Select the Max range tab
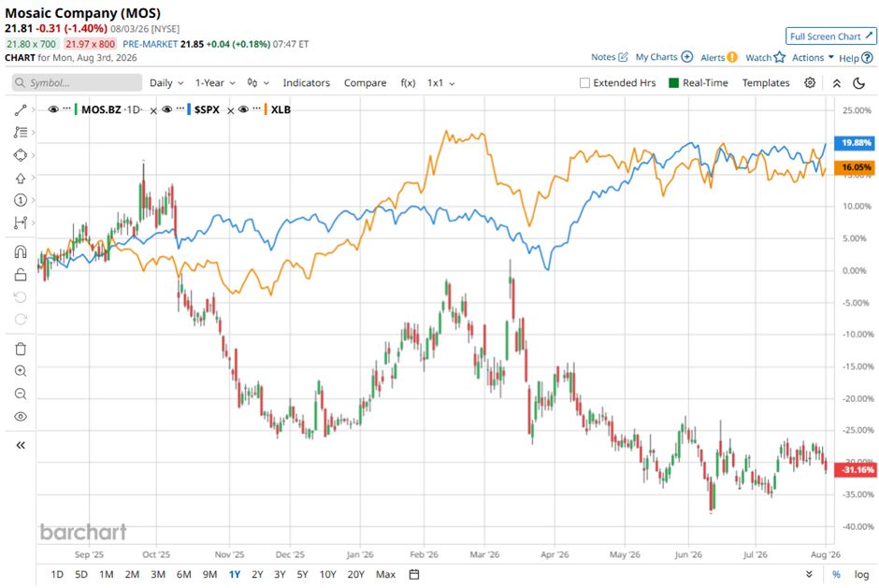Viewport: 879px width, 588px height. (x=385, y=574)
